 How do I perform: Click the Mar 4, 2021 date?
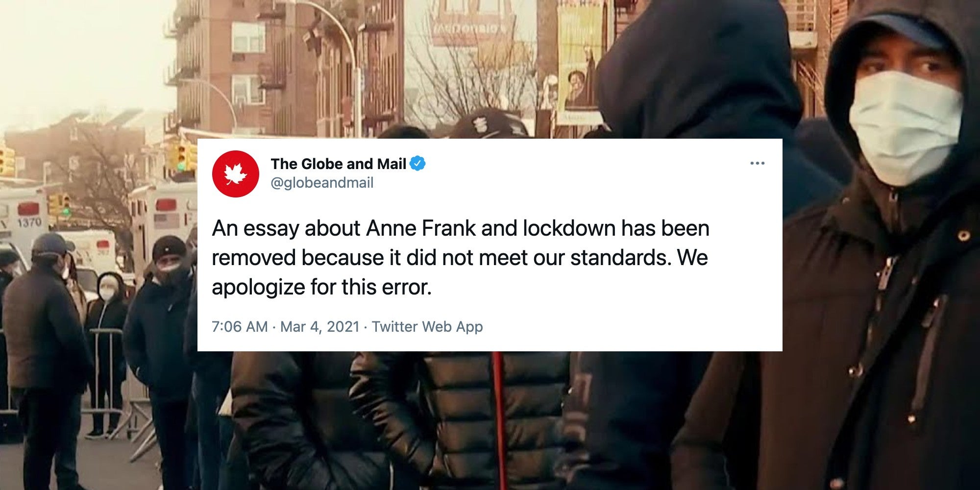click(x=320, y=326)
